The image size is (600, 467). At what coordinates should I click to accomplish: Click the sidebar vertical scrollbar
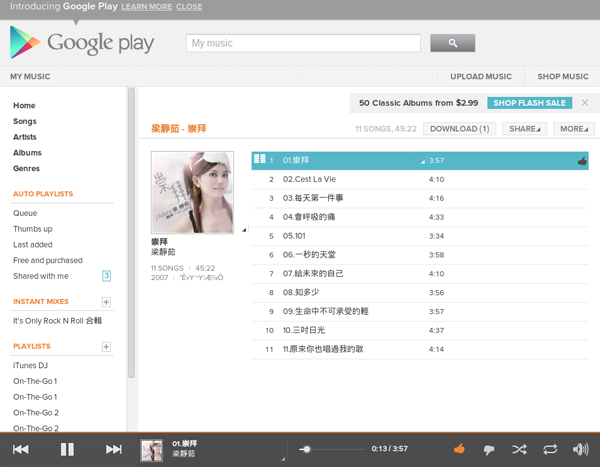pyautogui.click(x=131, y=233)
